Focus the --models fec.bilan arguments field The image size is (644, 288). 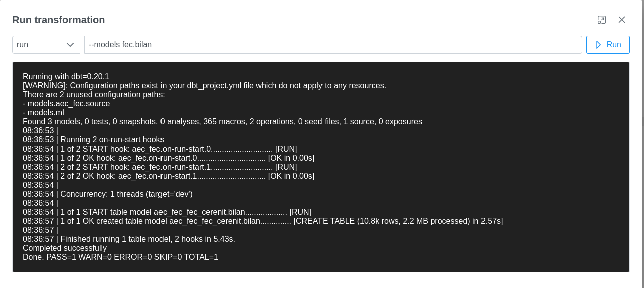[333, 45]
